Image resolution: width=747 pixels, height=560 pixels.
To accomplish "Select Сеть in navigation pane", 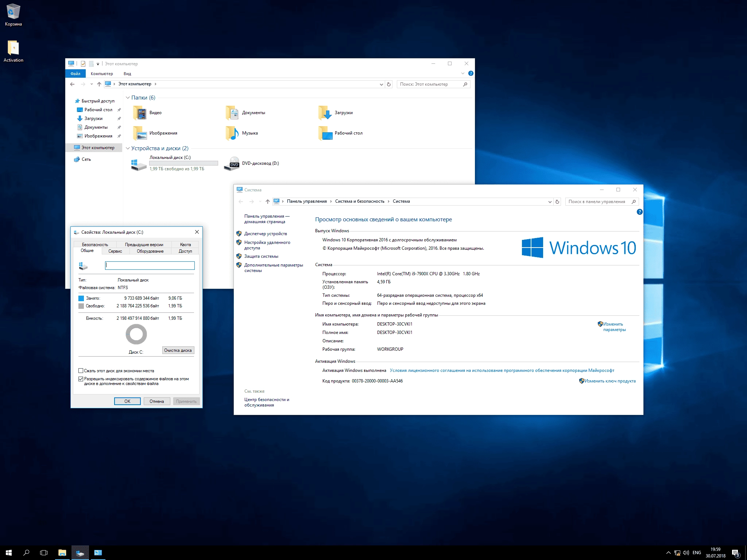I will (x=86, y=159).
